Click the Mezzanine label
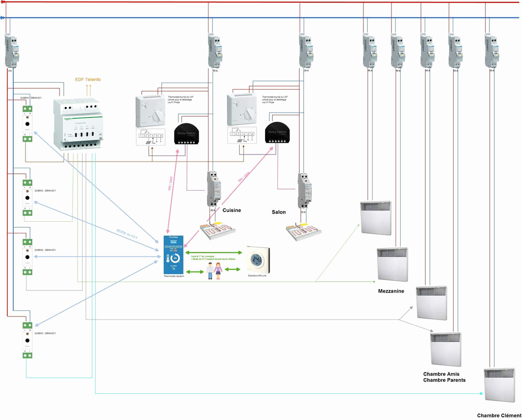522x420 pixels. click(x=391, y=291)
